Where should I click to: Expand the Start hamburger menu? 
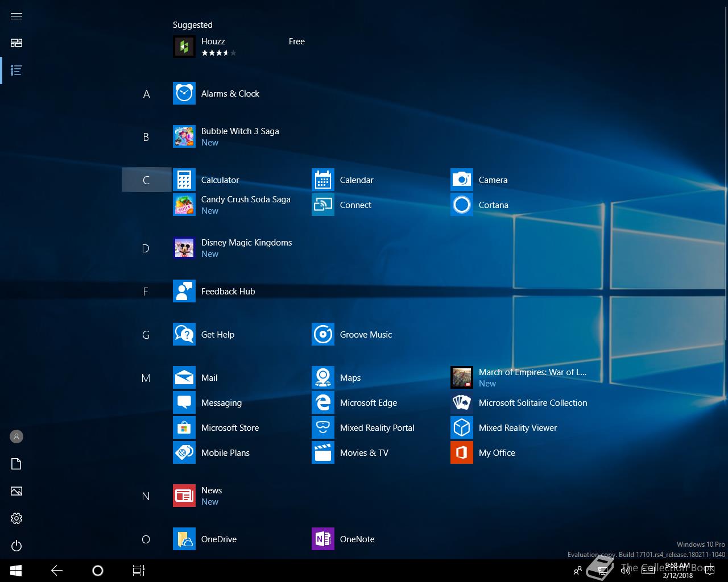pos(16,16)
